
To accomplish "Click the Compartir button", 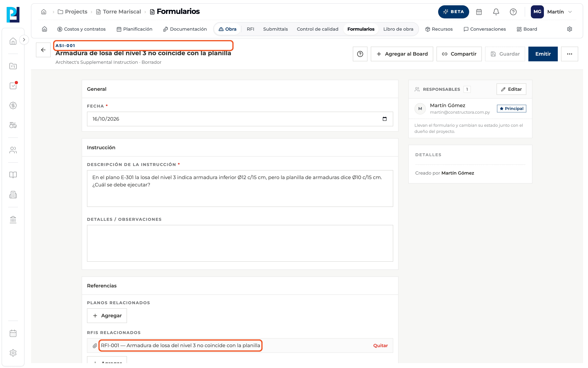I will 459,54.
